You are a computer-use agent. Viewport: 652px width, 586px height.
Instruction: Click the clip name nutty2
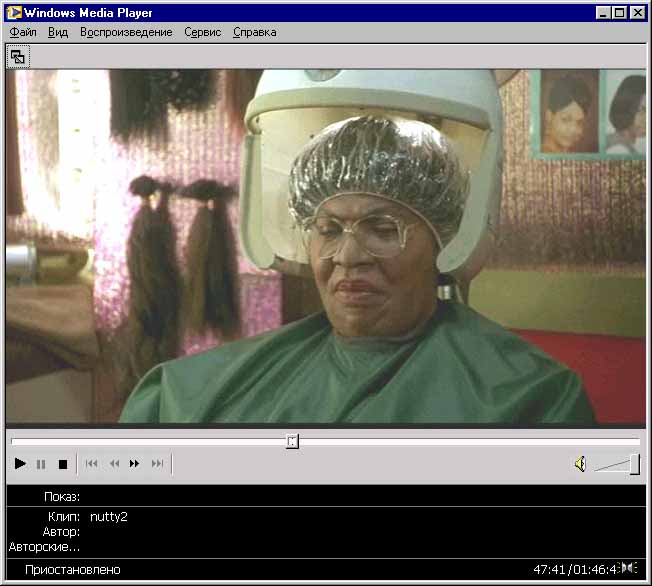109,517
